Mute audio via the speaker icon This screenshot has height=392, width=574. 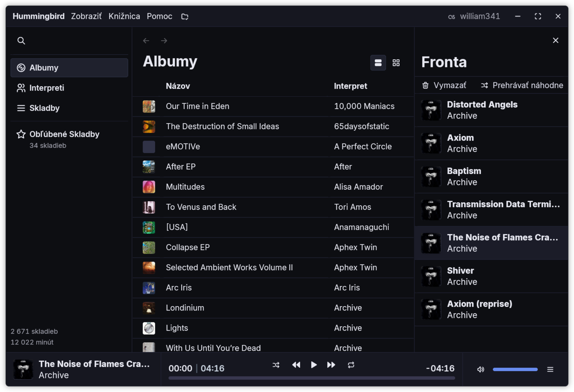tap(480, 369)
